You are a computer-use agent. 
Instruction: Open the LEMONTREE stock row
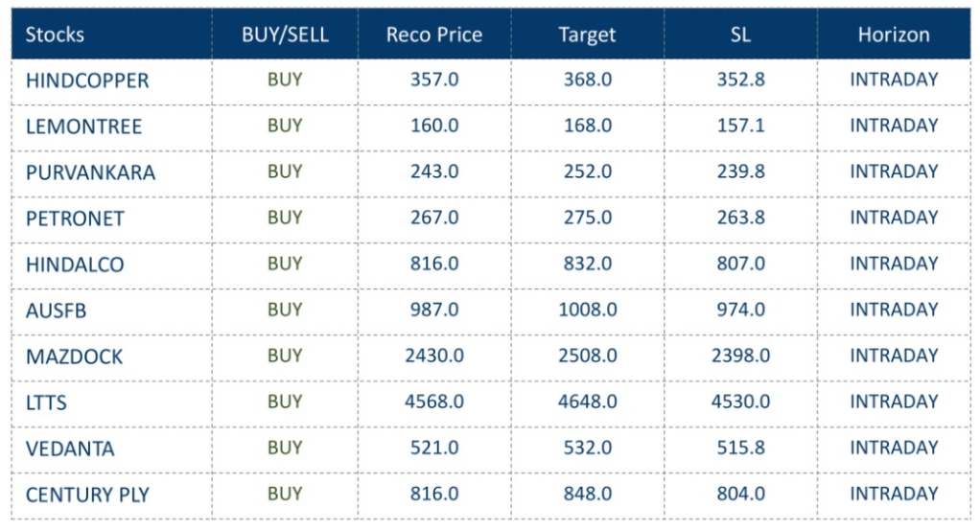pyautogui.click(x=83, y=127)
